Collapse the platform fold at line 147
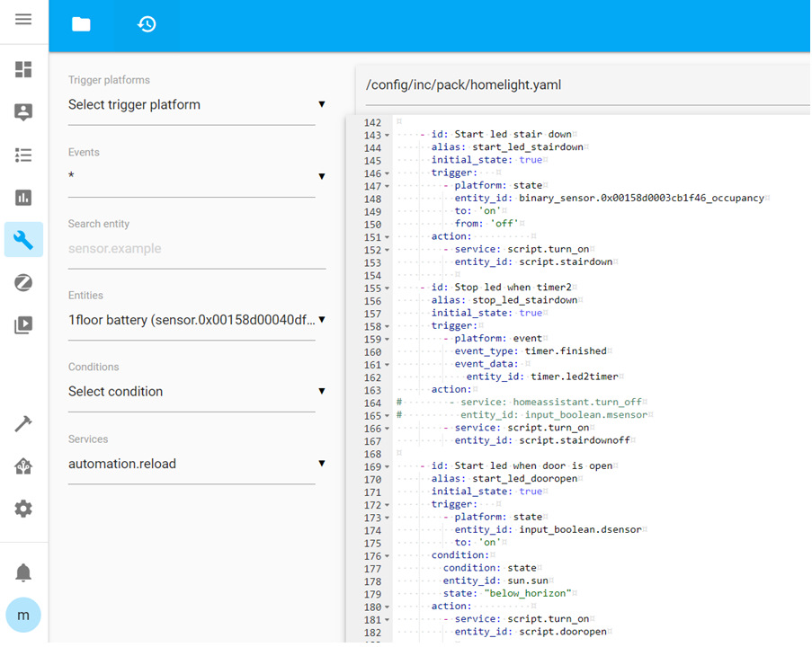This screenshot has width=812, height=647. tap(387, 187)
